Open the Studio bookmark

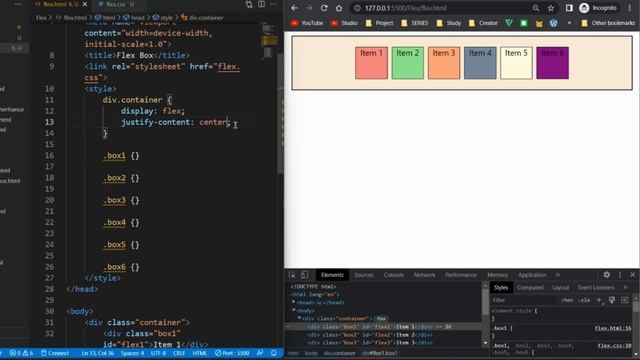click(344, 23)
